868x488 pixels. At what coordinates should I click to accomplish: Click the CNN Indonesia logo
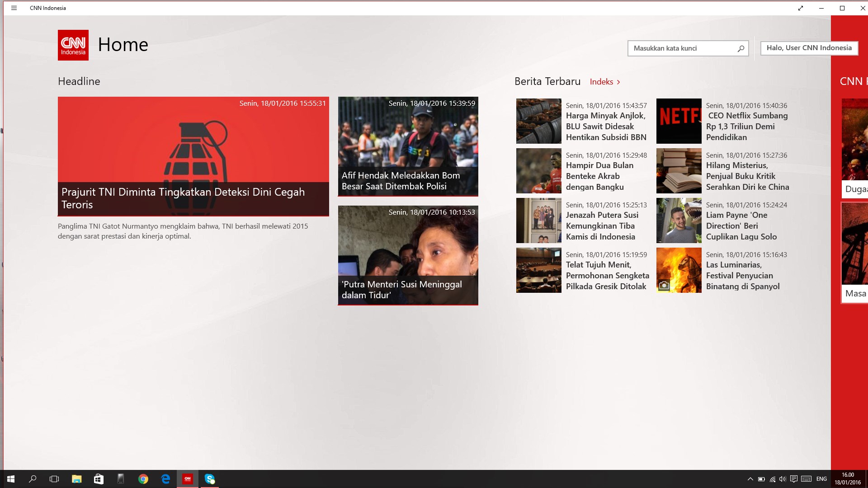tap(73, 45)
